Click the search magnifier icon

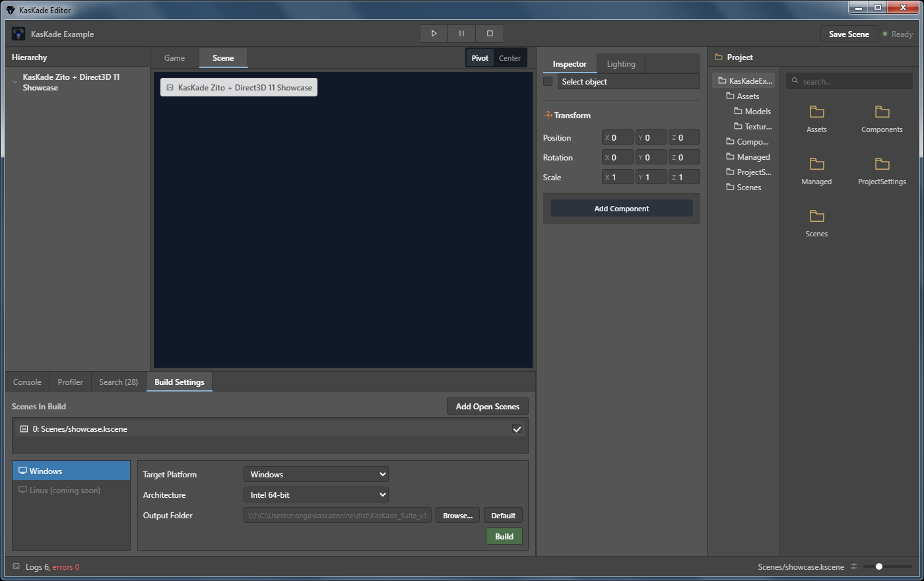click(x=795, y=81)
